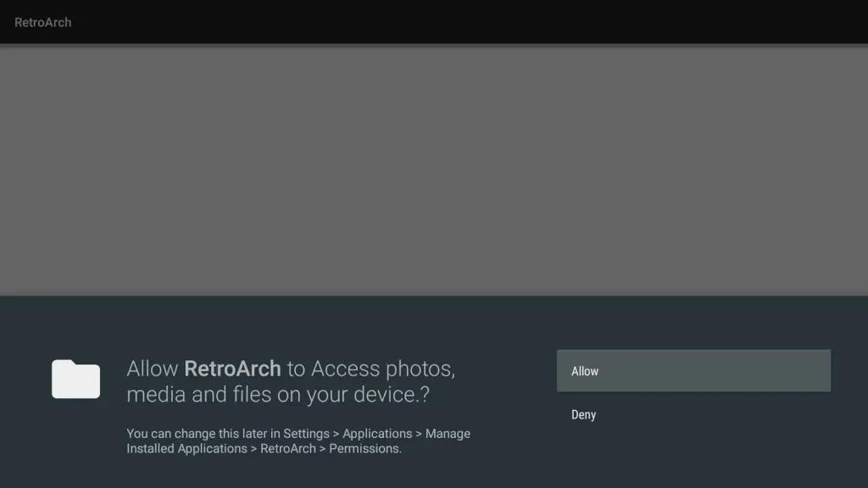Click the dimmed gray background area
The width and height of the screenshot is (868, 488).
point(434,169)
